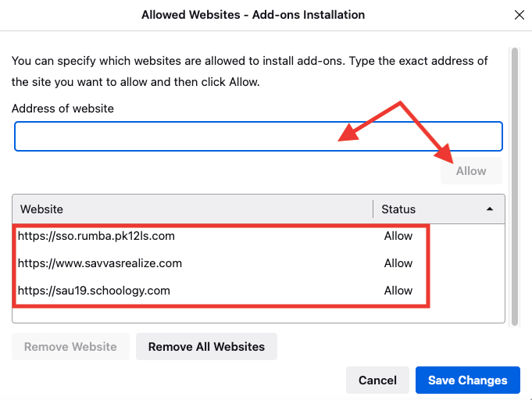Select the sso.rumba.pk12ls.com row

259,236
